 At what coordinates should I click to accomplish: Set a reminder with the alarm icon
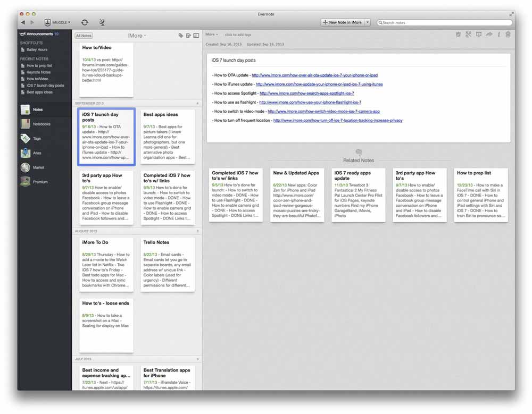(x=458, y=34)
